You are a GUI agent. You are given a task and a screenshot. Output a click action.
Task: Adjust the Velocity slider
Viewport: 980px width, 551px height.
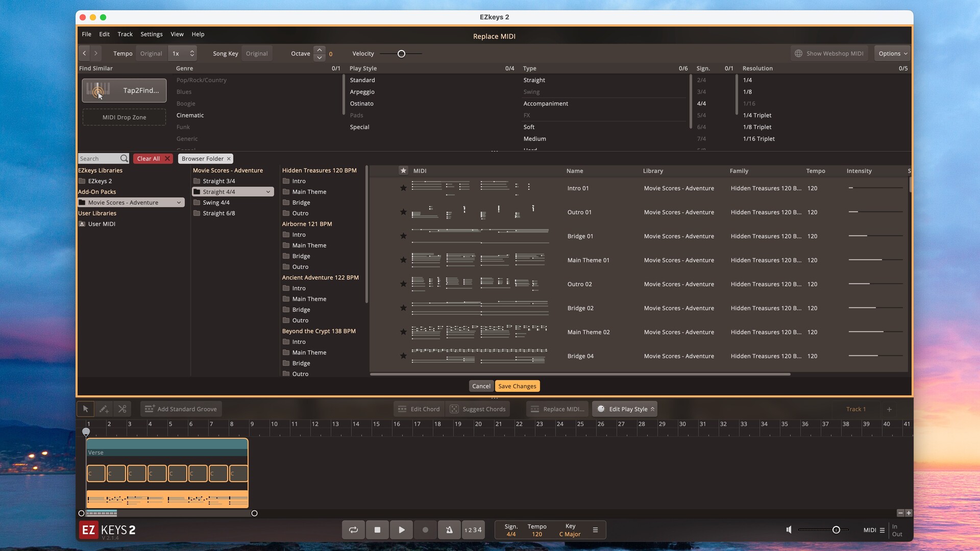401,54
